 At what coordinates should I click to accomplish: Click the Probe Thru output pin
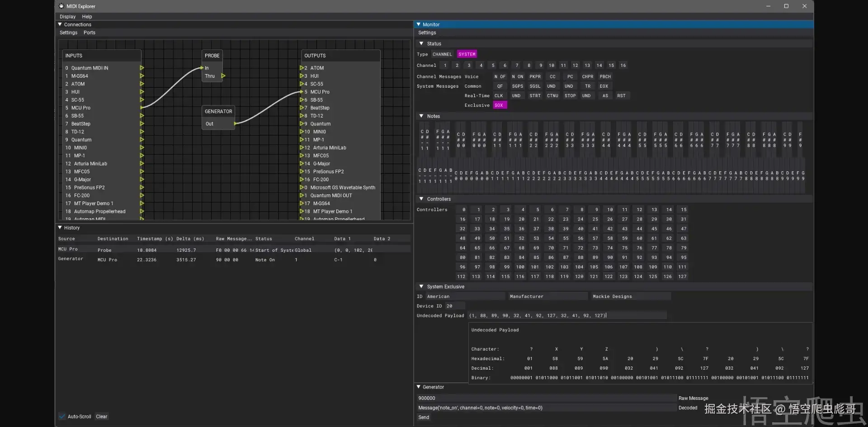point(223,76)
